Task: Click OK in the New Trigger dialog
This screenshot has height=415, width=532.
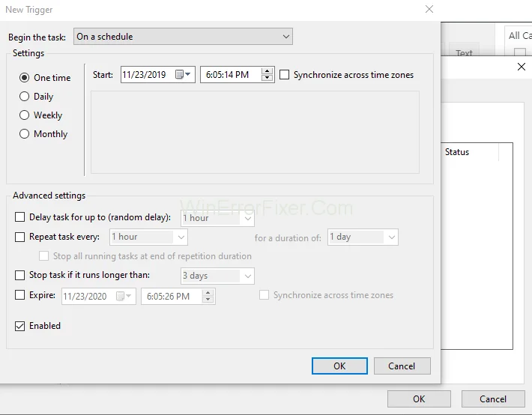Action: pyautogui.click(x=339, y=366)
